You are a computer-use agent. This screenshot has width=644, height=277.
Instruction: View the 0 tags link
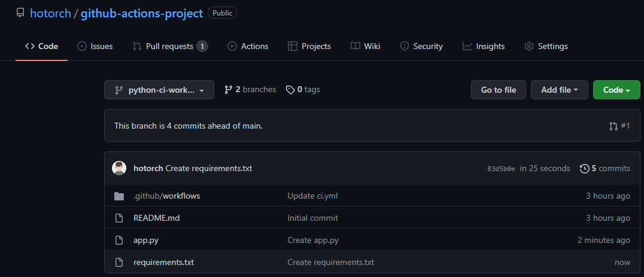303,90
